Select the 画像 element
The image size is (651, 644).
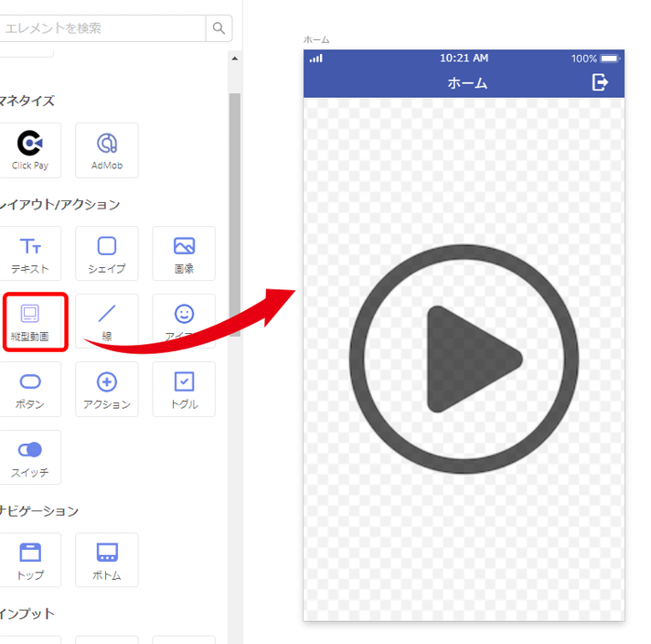point(184,254)
